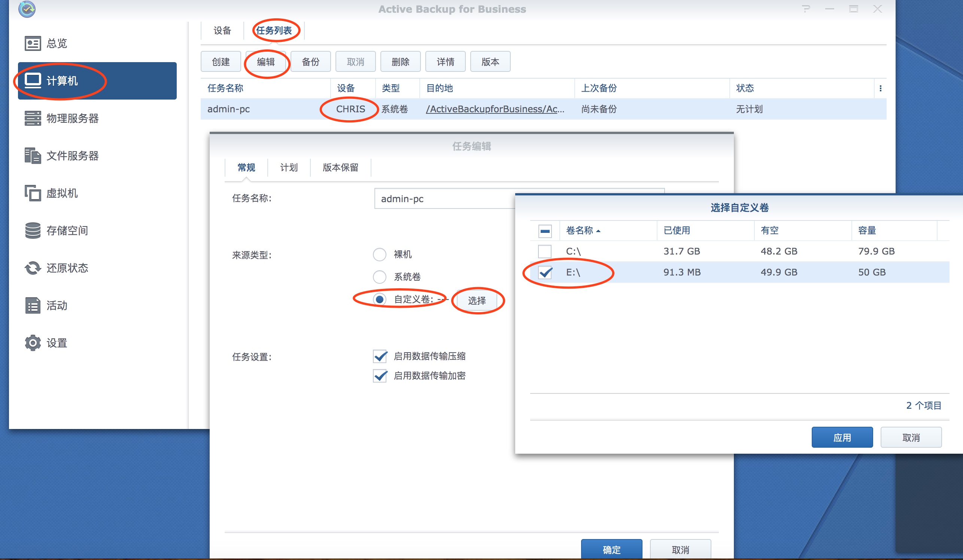
Task: Open the 虚拟机 virtual machine icon
Action: [33, 193]
